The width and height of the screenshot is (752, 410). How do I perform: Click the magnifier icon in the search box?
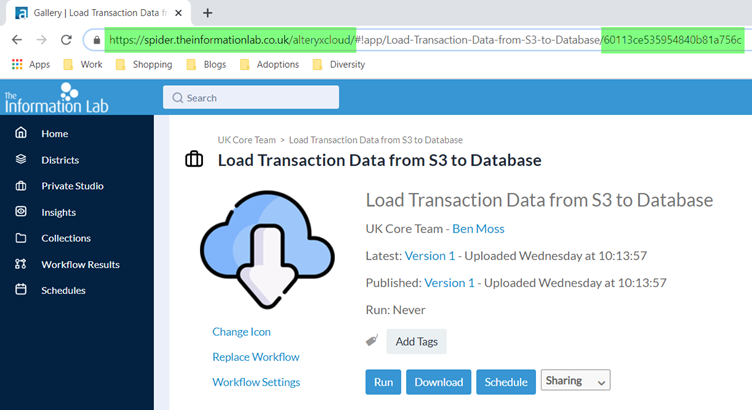pos(177,98)
